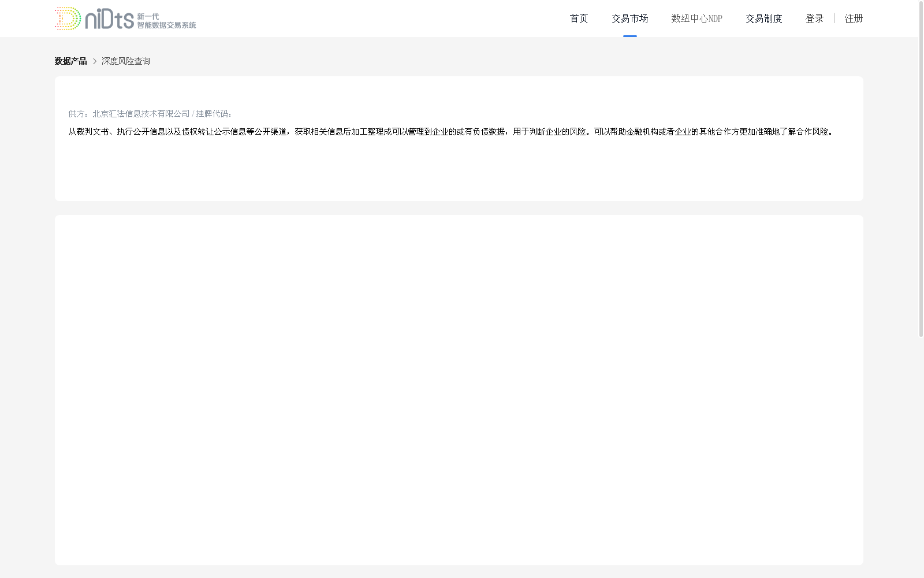Screen dimensions: 924x578
Task: Open the 交易市场 menu item
Action: pyautogui.click(x=630, y=18)
